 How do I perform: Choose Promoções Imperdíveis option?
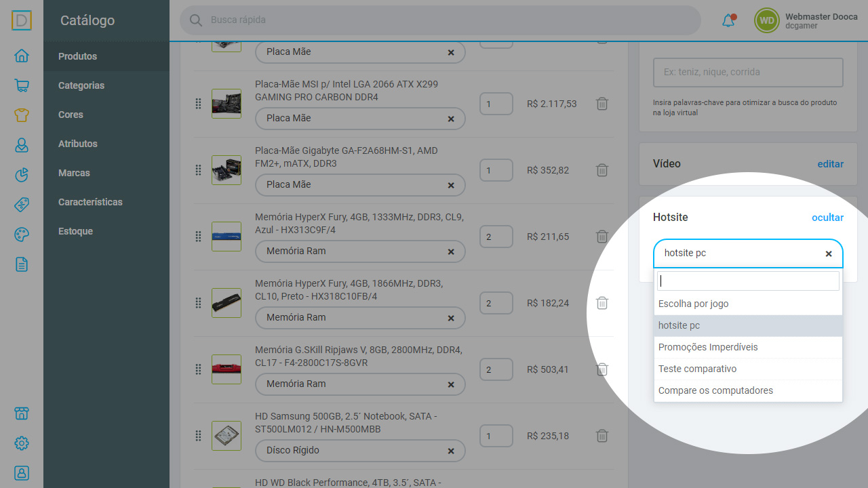[x=748, y=347]
